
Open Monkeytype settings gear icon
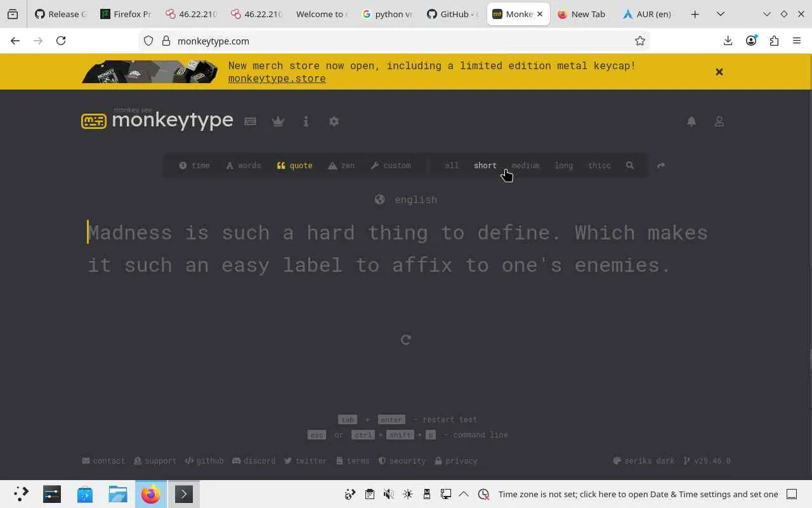(334, 121)
